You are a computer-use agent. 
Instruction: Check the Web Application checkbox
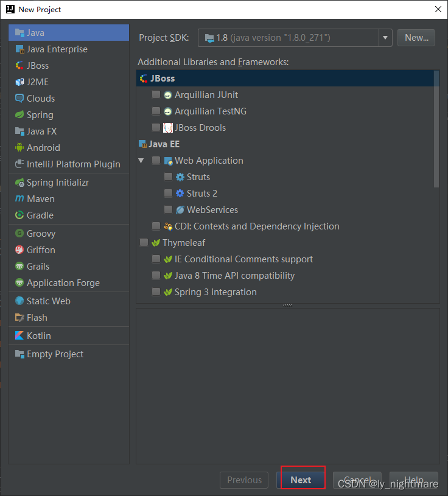156,161
